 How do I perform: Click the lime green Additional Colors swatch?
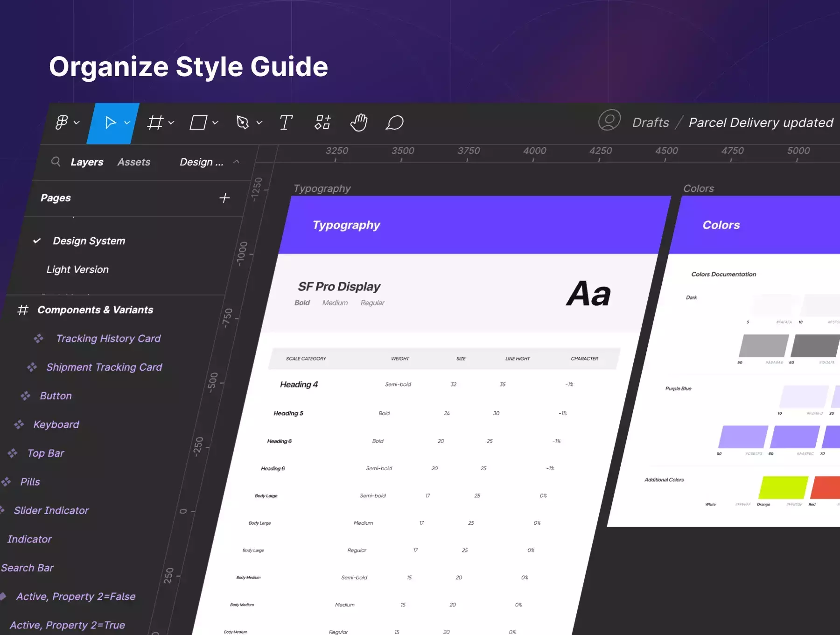[784, 487]
